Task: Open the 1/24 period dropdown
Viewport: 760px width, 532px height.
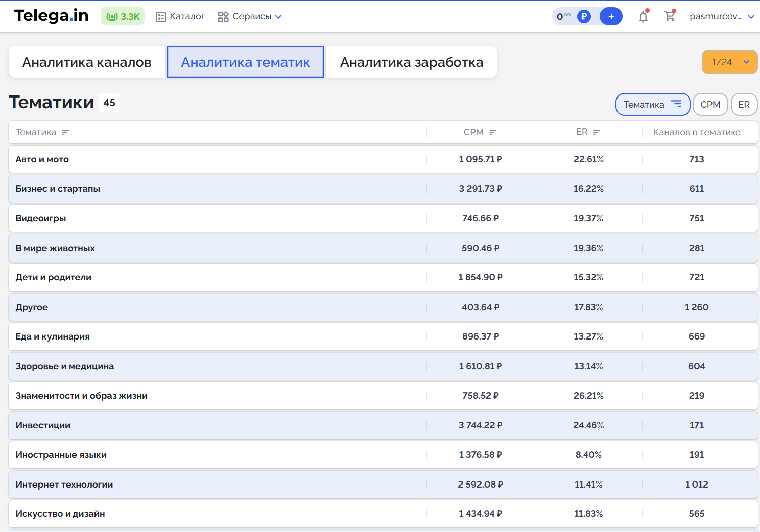Action: coord(730,62)
